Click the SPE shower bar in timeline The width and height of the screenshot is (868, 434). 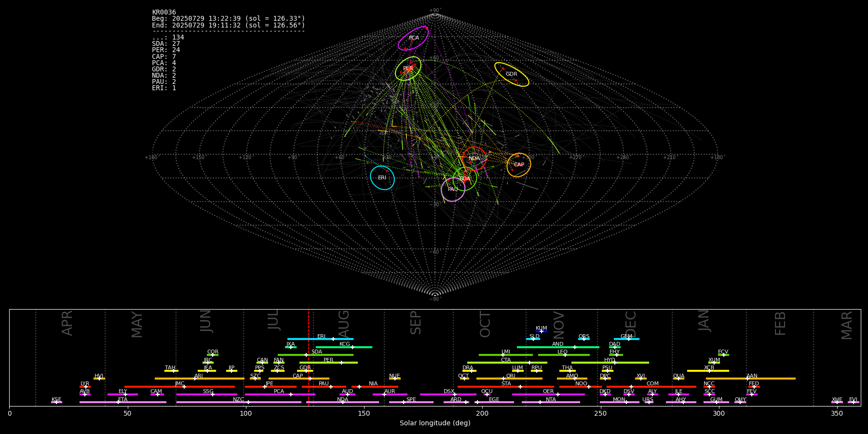411,402
